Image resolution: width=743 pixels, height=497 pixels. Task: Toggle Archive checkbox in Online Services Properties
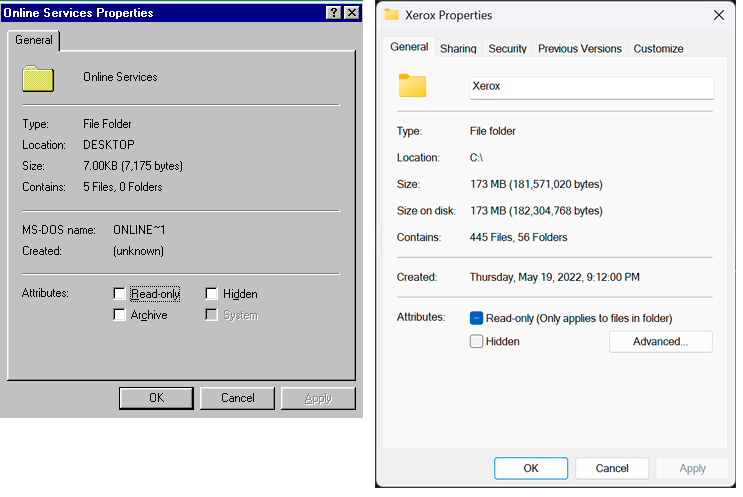click(x=119, y=315)
